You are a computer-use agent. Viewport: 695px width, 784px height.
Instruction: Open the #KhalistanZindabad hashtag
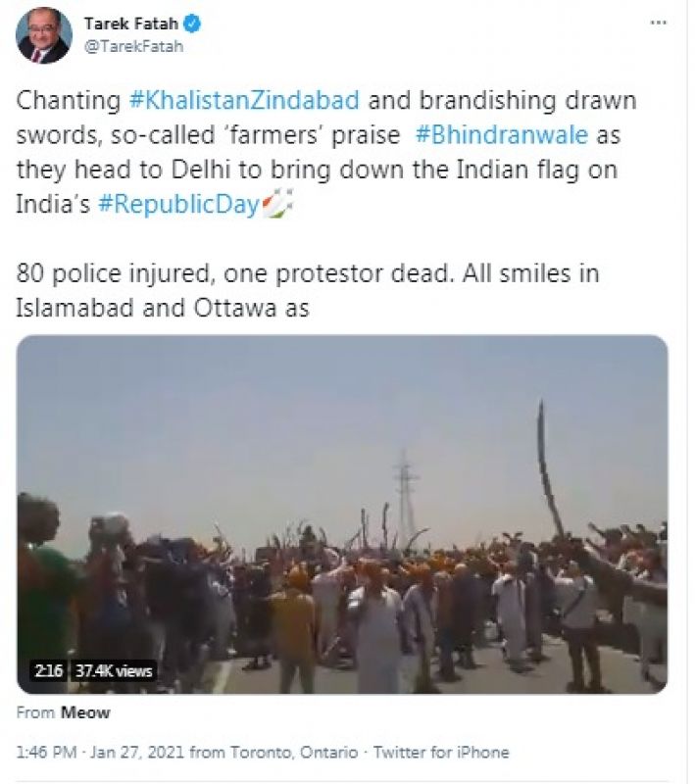pyautogui.click(x=244, y=100)
